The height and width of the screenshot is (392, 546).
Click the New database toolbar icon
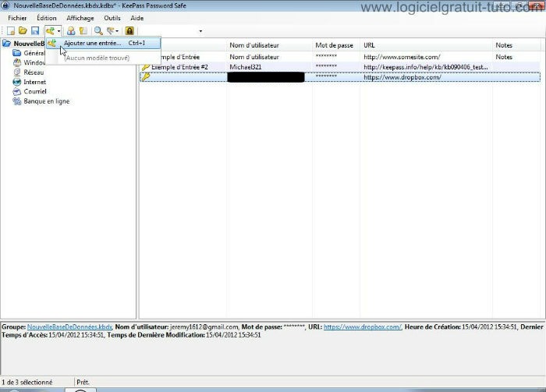[x=10, y=31]
